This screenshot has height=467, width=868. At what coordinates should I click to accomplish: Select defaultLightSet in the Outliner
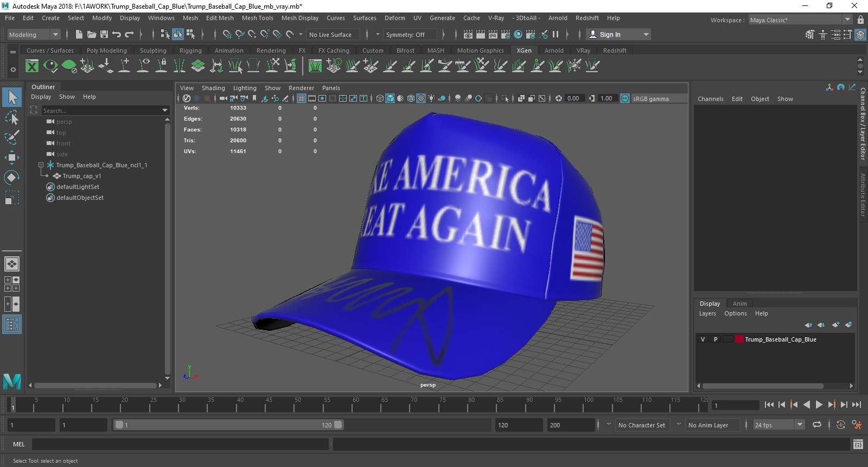click(78, 187)
